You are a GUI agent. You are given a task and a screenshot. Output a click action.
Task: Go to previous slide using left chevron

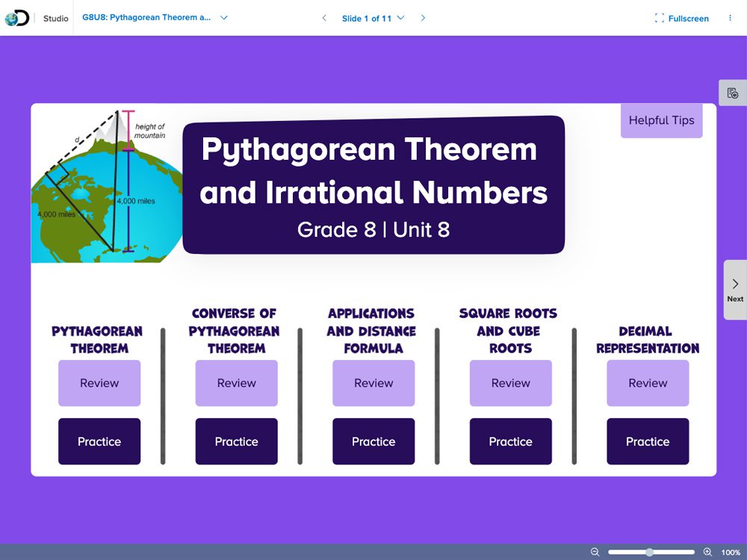tap(323, 18)
